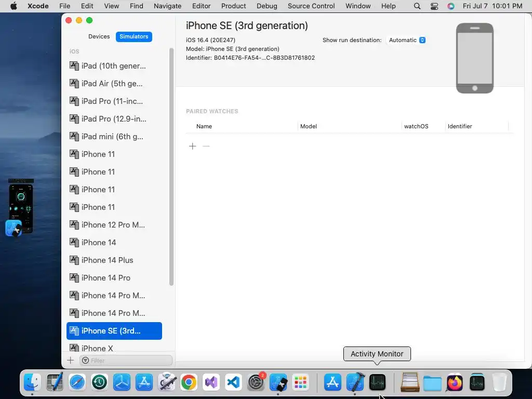Activate Siri from the menu bar

tap(451, 6)
